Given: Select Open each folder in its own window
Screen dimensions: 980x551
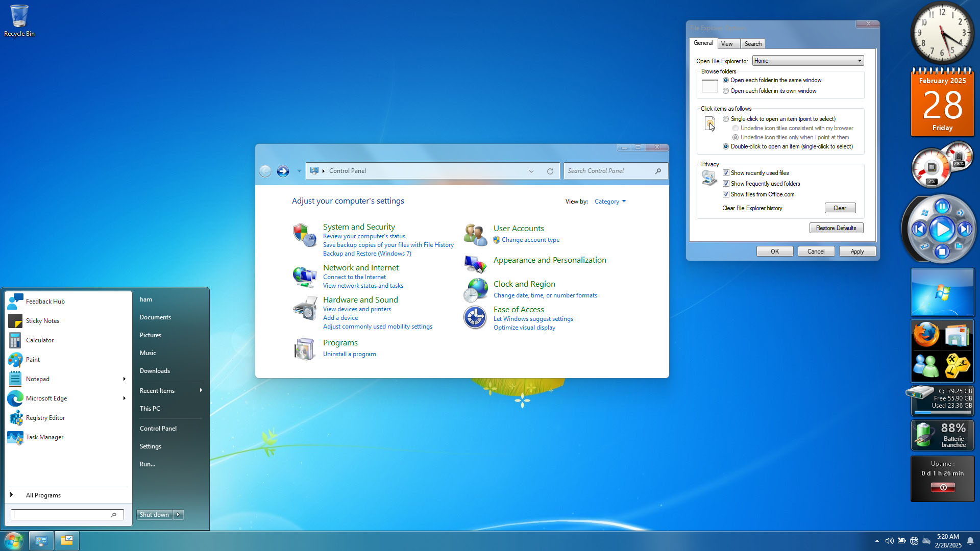Looking at the screenshot, I should point(725,90).
